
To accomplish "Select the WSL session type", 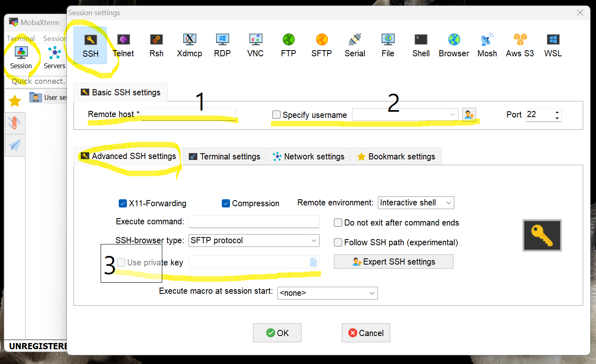I will [x=553, y=46].
